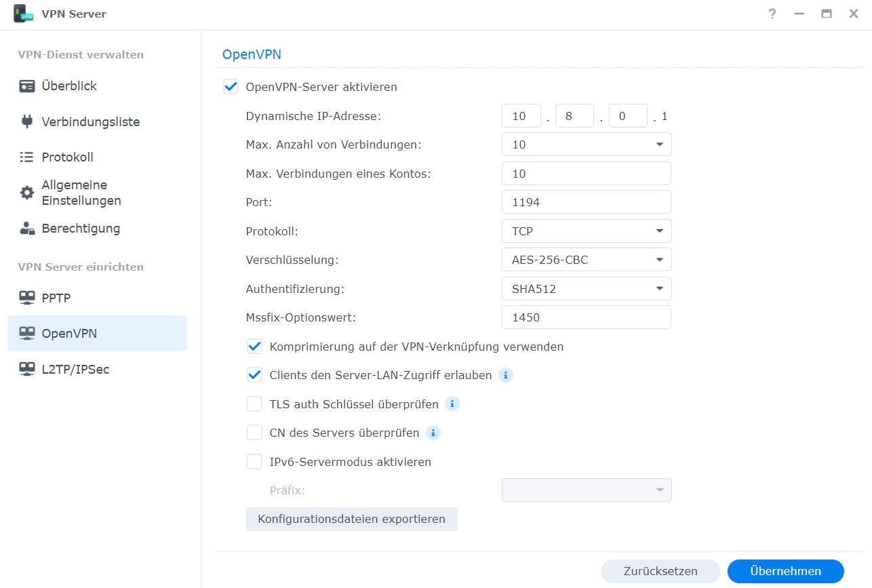Click the PPTP network icon

pos(27,298)
